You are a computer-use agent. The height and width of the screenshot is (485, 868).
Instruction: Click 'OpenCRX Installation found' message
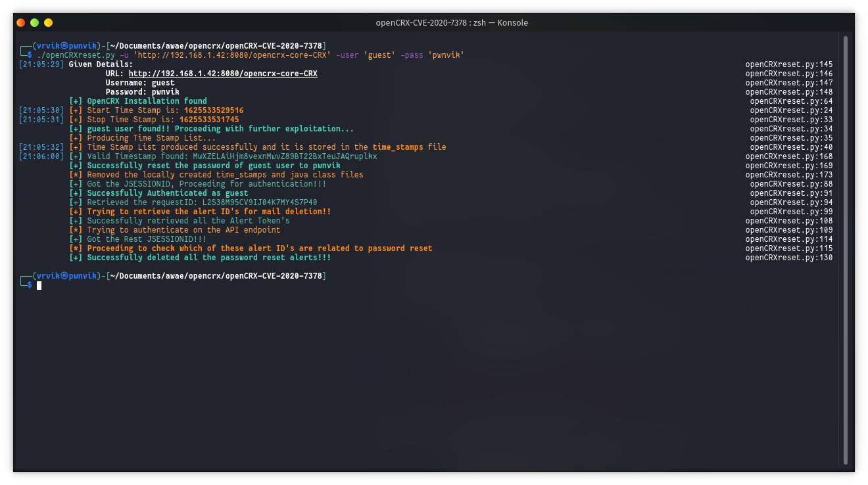click(138, 101)
